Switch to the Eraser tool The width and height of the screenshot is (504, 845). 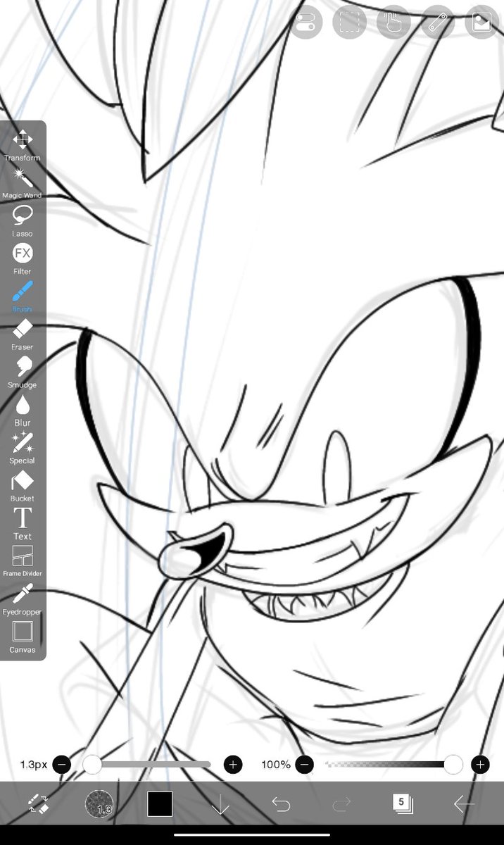click(x=23, y=334)
